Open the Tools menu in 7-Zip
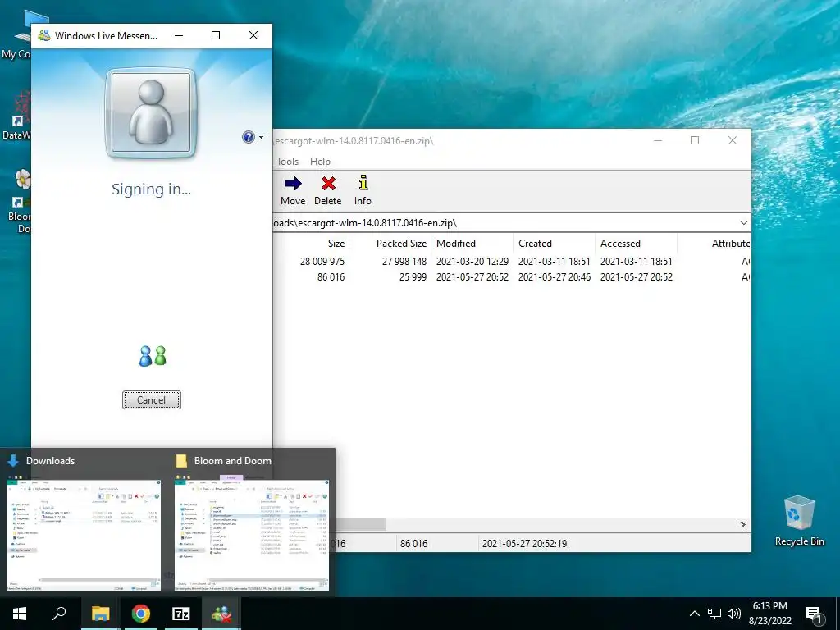 click(287, 162)
